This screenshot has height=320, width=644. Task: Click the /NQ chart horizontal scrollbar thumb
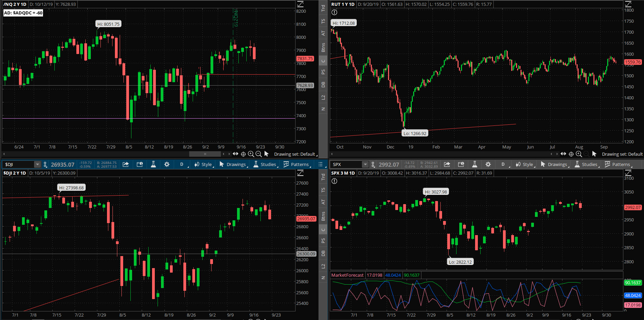point(205,154)
